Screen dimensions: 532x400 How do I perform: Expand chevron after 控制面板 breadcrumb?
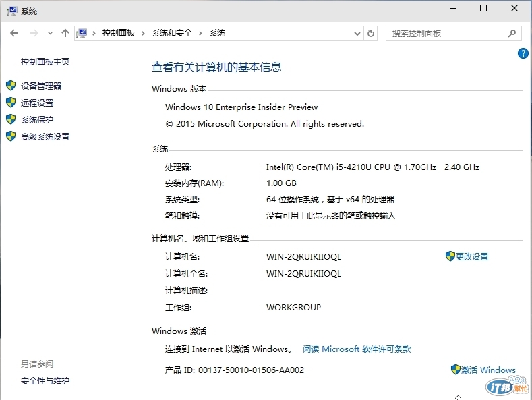tap(143, 33)
